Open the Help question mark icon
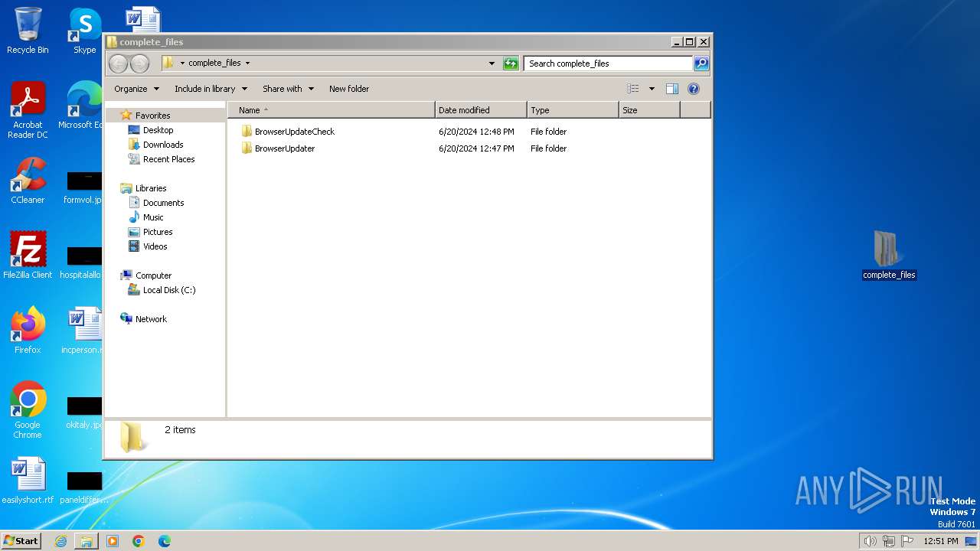Screen dimensions: 980x551 (x=694, y=89)
